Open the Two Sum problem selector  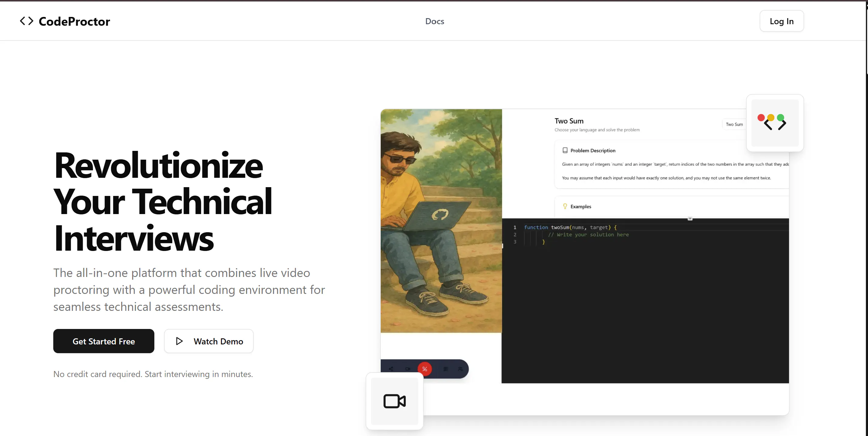point(734,124)
